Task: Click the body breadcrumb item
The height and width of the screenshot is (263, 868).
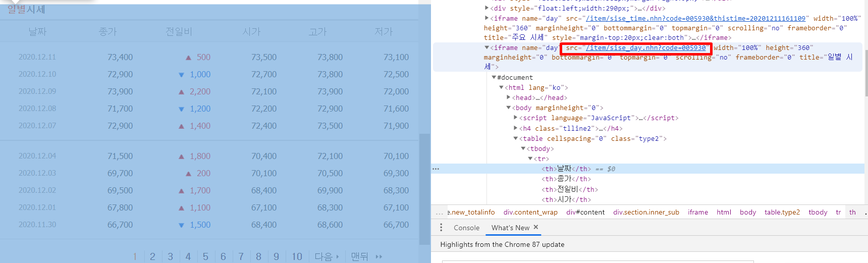Action: tap(748, 212)
